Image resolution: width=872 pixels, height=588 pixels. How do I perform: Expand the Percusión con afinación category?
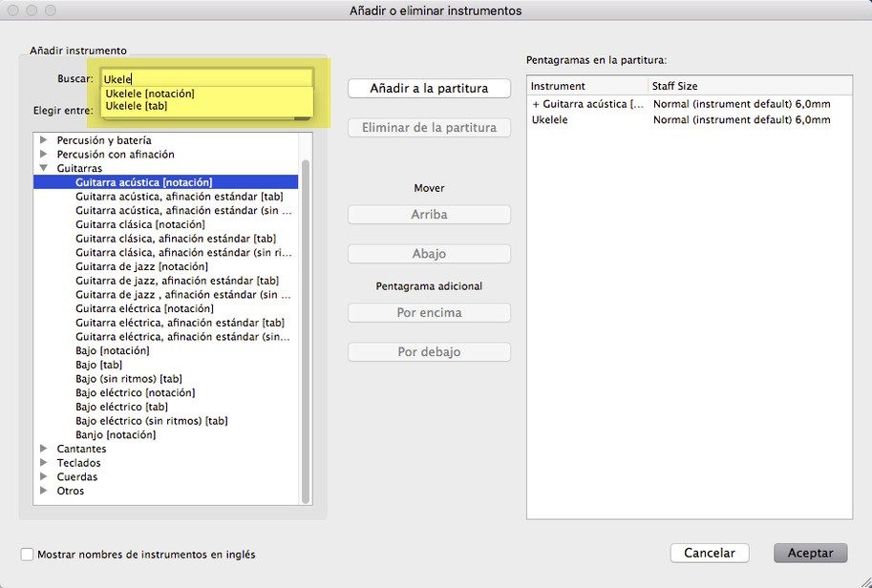(x=43, y=155)
